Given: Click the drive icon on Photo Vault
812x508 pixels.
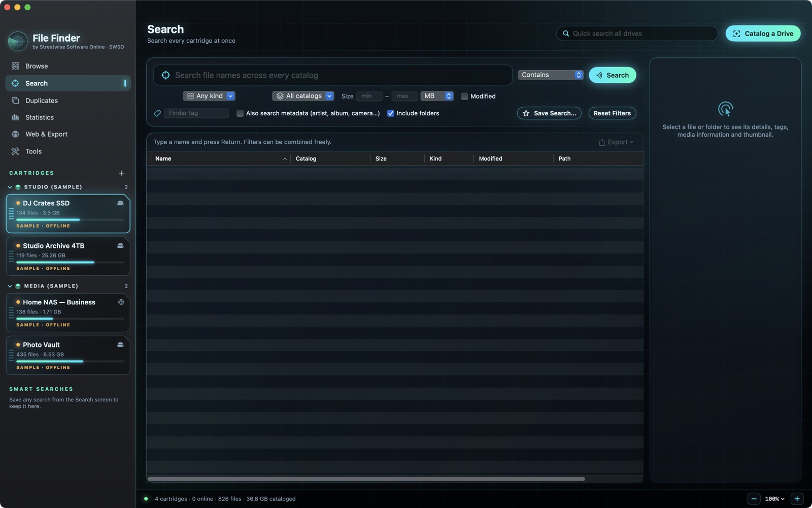Looking at the screenshot, I should click(x=120, y=344).
